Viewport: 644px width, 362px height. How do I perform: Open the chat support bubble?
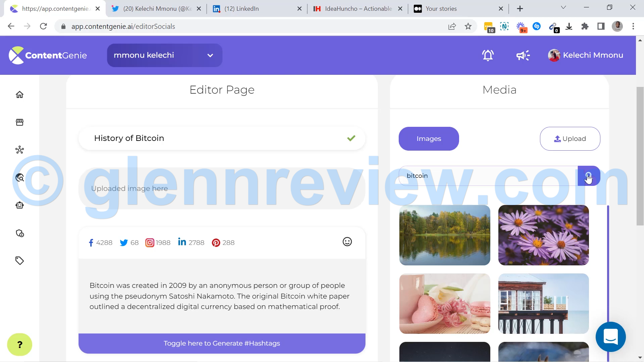tap(610, 337)
